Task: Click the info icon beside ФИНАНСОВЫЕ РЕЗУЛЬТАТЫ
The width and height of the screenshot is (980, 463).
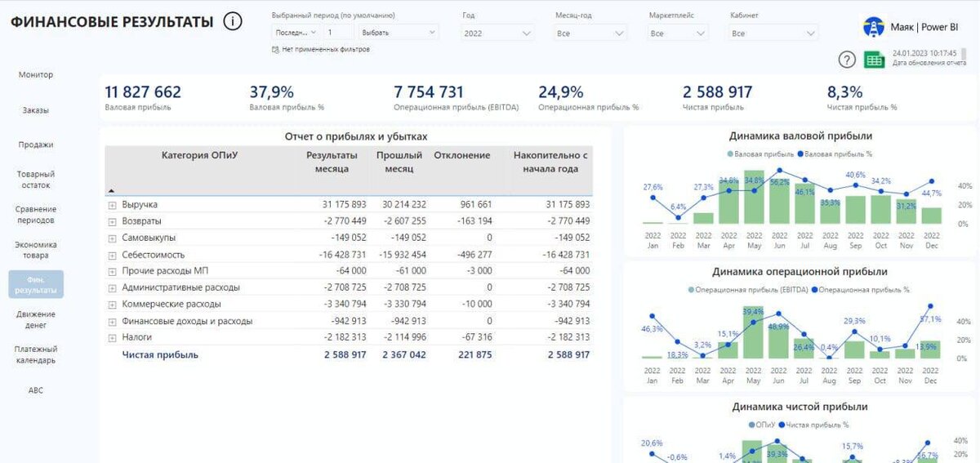Action: (x=233, y=22)
